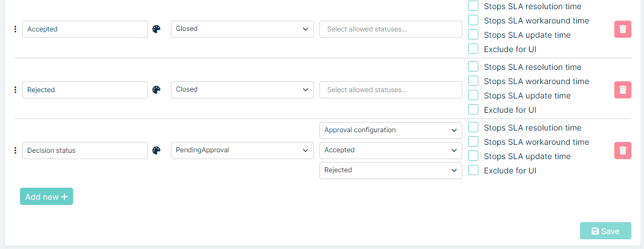644x249 pixels.
Task: Expand the Closed dropdown in Accepted row
Action: pos(242,29)
